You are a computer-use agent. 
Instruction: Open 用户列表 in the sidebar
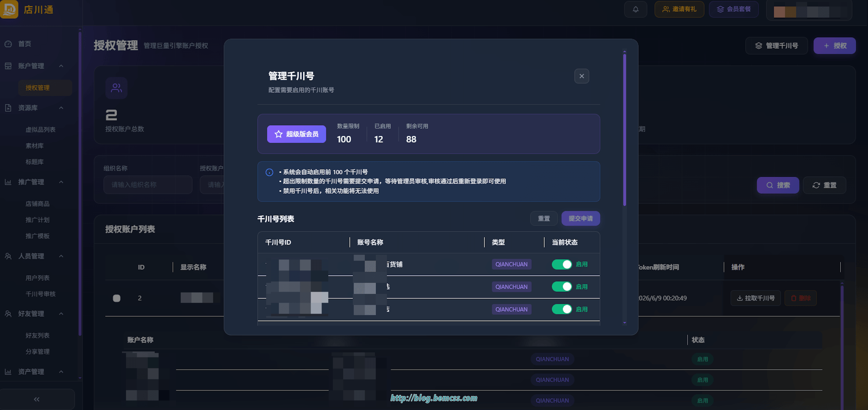point(37,278)
